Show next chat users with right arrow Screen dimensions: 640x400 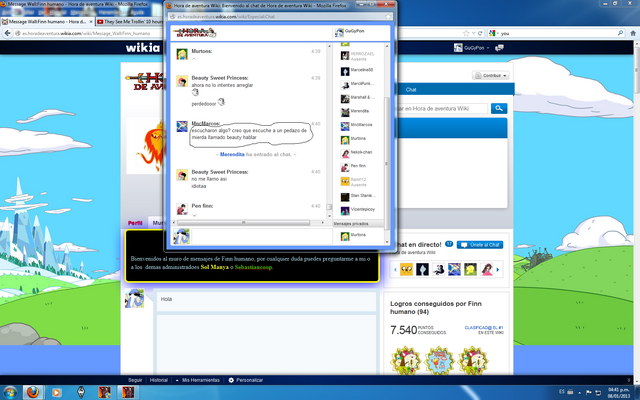click(498, 269)
